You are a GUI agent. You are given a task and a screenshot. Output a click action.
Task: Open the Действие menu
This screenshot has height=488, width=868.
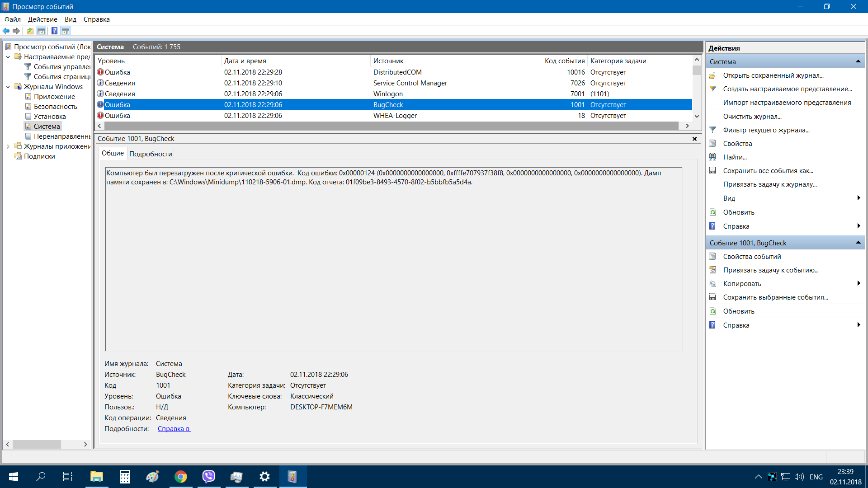tap(42, 19)
